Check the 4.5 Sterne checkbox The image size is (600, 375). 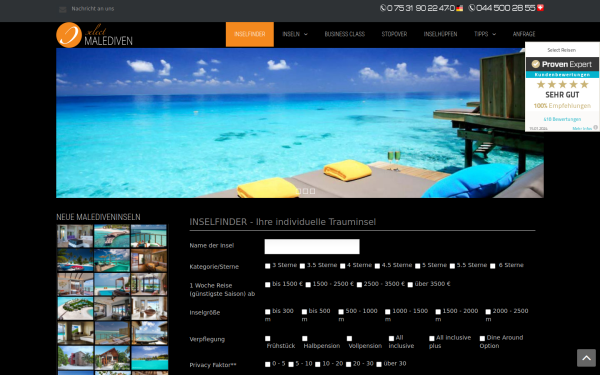377,266
